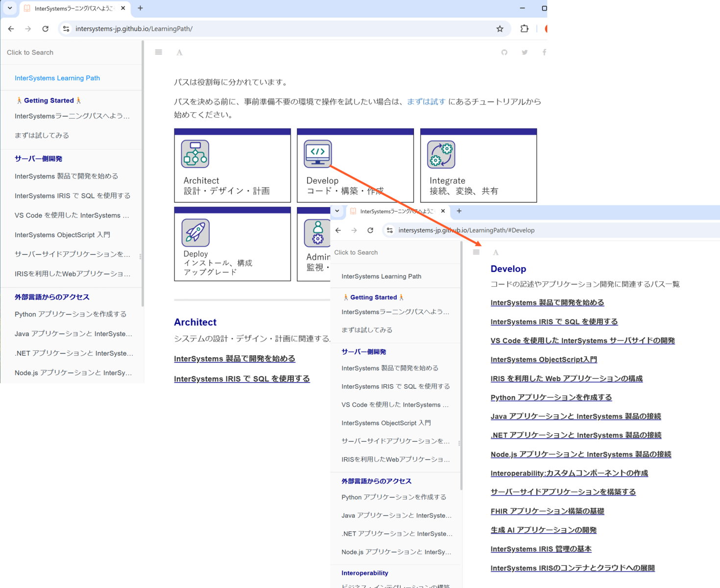
Task: Reload the page in the first browser window
Action: tap(46, 29)
